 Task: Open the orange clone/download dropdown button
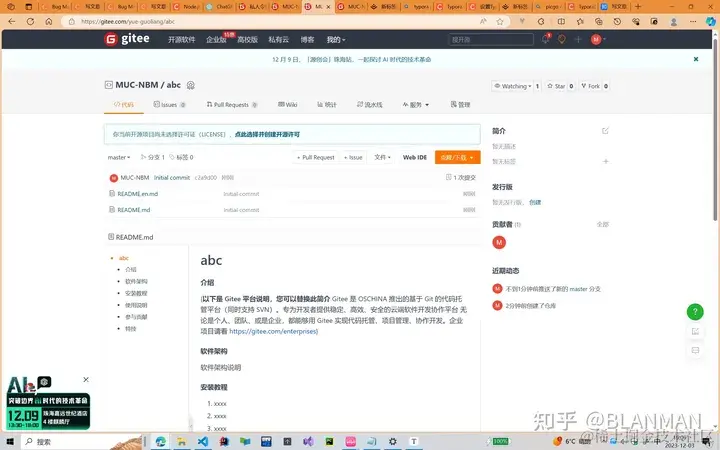coord(457,157)
